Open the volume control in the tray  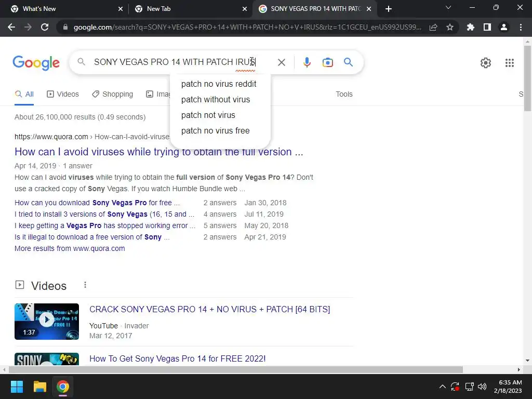click(x=482, y=387)
